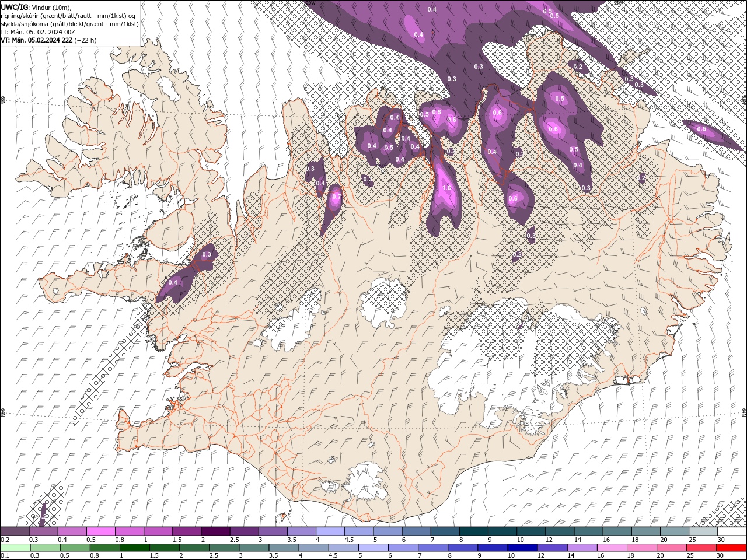
Task: Click the bright red bottom-row swatch labeled 30
Action: (x=730, y=548)
